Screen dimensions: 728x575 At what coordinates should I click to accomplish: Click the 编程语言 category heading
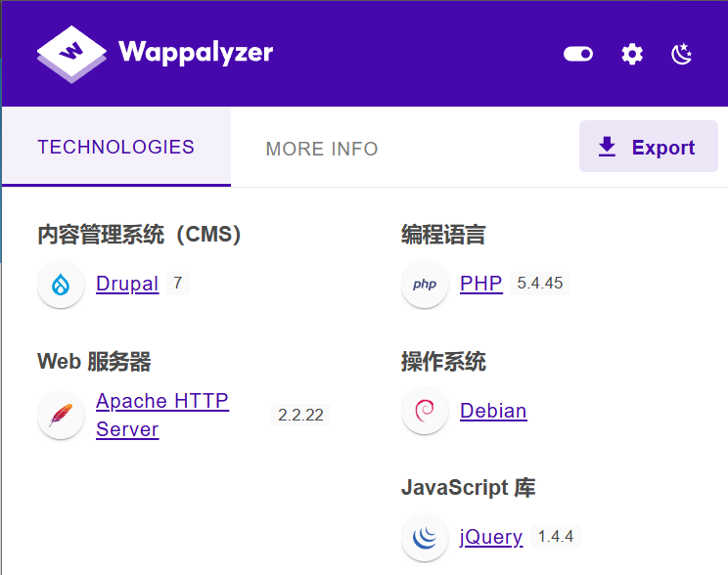click(x=443, y=235)
